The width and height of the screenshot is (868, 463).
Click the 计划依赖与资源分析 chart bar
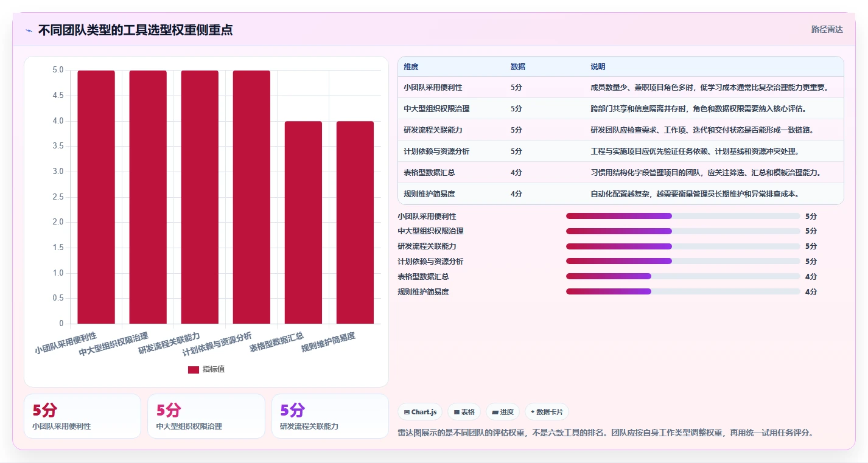click(x=251, y=197)
